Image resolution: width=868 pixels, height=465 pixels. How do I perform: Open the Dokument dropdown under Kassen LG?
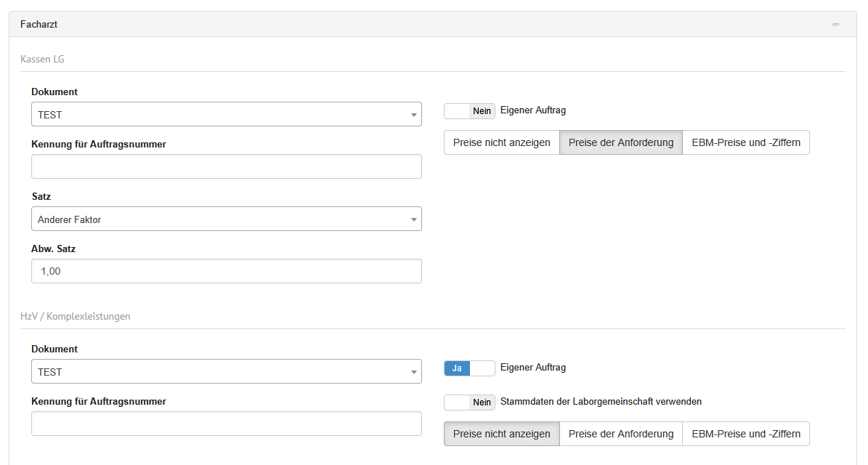(x=226, y=115)
